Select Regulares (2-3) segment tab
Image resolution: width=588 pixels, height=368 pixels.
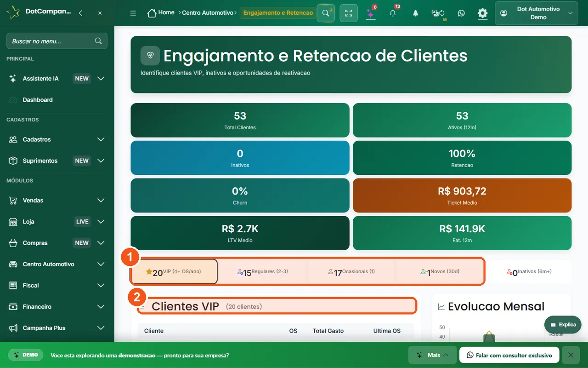263,272
